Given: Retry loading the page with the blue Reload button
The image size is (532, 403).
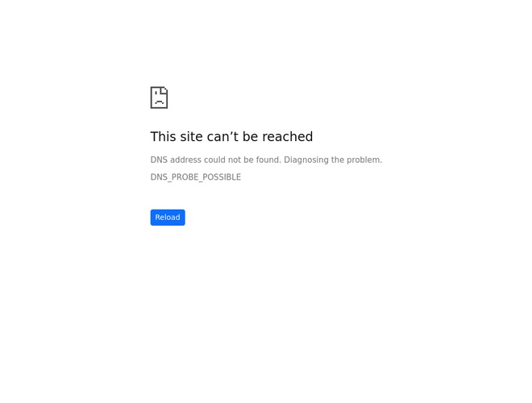Looking at the screenshot, I should pyautogui.click(x=168, y=218).
